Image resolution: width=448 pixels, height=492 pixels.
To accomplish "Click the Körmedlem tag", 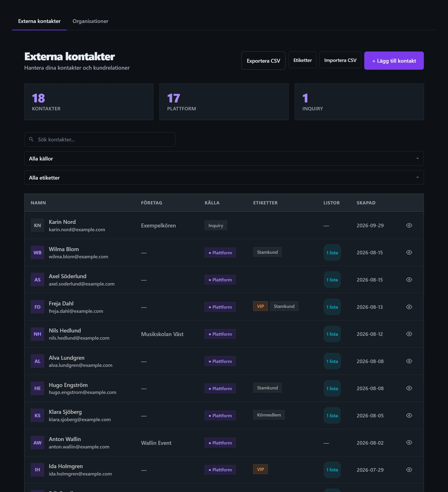I will 269,415.
